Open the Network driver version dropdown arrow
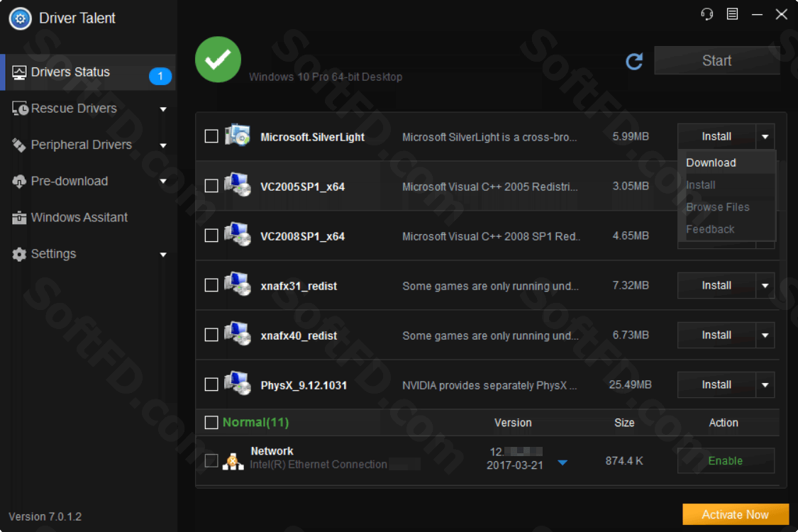This screenshot has width=798, height=532. tap(563, 462)
